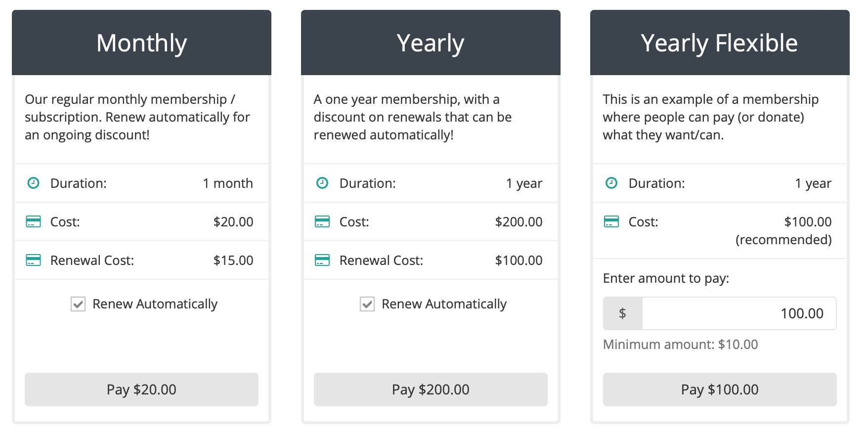Click the Yearly plan duration clock icon
Viewport: 868px width, 433px height.
(322, 183)
